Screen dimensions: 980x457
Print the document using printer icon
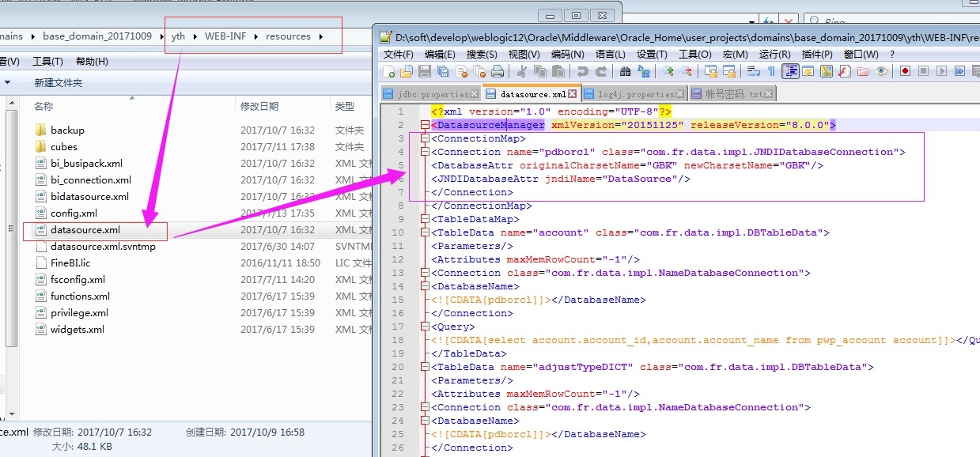click(498, 71)
